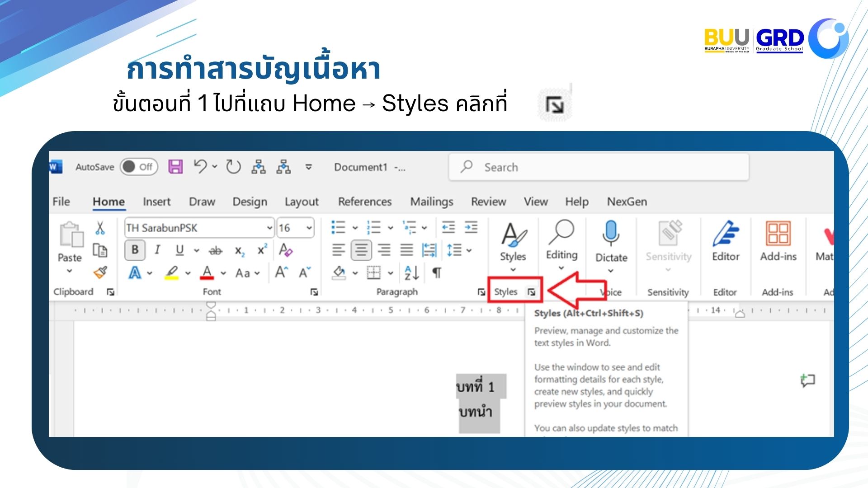The width and height of the screenshot is (868, 488).
Task: Toggle Bold formatting button
Action: 135,250
